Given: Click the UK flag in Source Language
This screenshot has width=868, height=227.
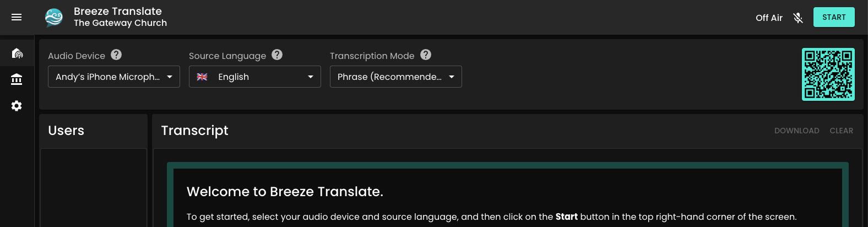Looking at the screenshot, I should click(202, 77).
